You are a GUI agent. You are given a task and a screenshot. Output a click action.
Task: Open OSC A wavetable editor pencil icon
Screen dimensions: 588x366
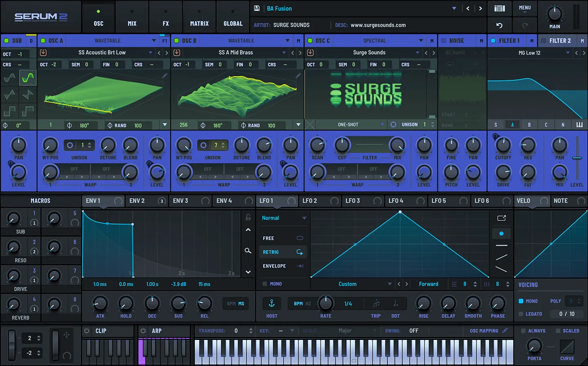click(x=165, y=76)
